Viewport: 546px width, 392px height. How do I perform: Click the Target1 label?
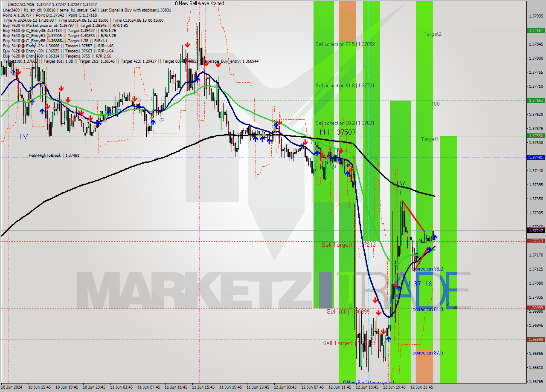point(430,139)
